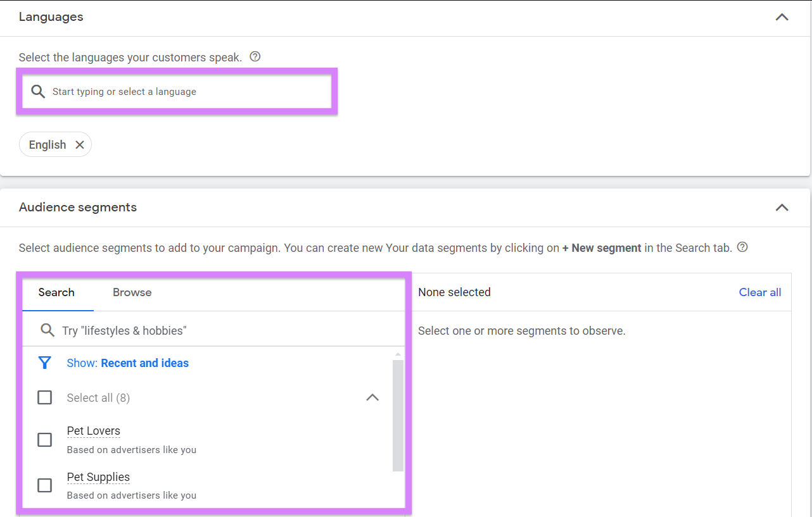This screenshot has height=517, width=812.
Task: Check the Pet Lovers segment checkbox
Action: (x=45, y=439)
